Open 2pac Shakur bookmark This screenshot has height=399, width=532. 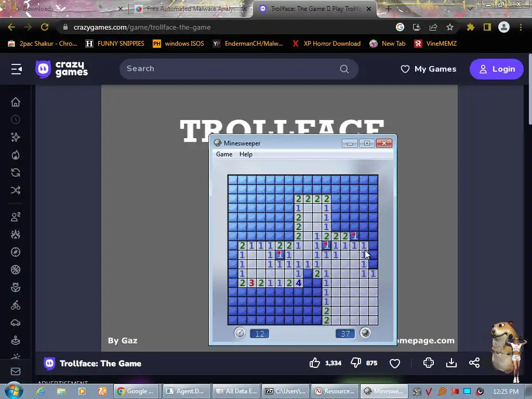43,44
